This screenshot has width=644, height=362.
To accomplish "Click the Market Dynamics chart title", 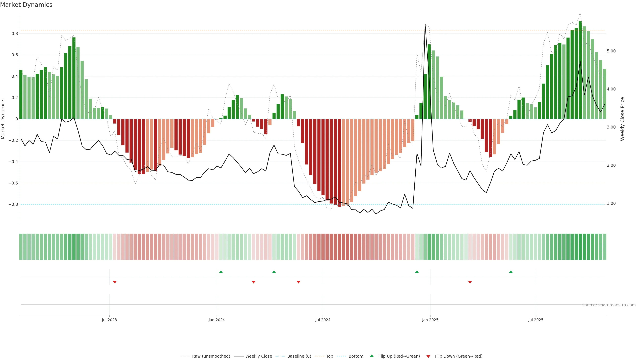I will [26, 5].
